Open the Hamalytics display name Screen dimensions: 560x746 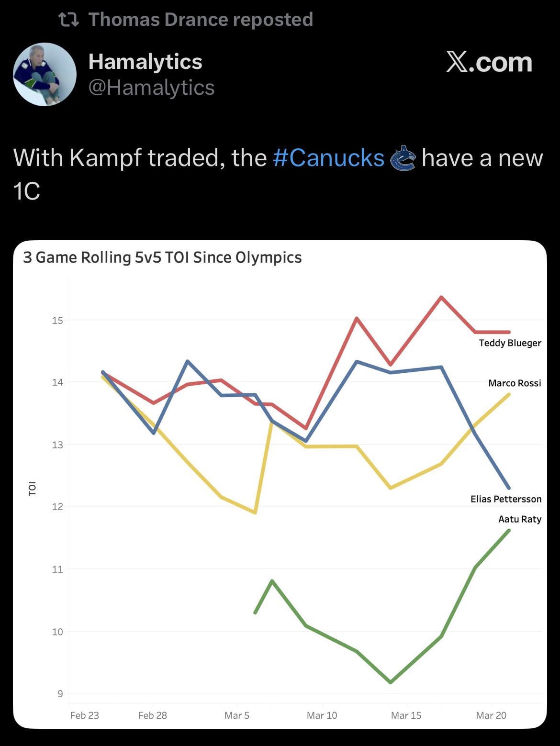tap(145, 61)
